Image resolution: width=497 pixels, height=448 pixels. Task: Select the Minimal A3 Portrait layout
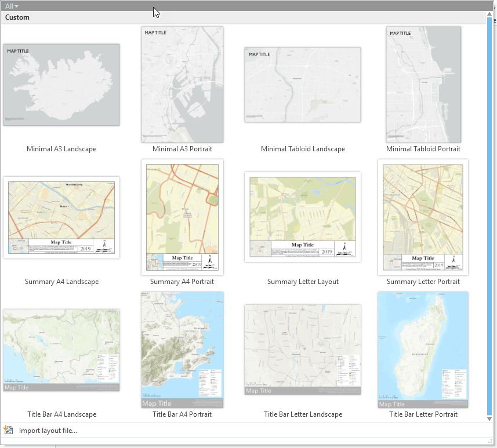(182, 85)
